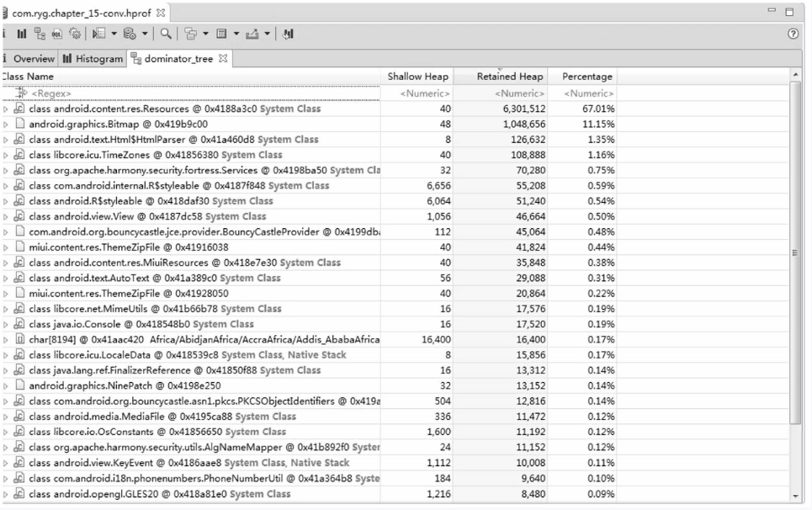Sort by Shallow Heap column header
This screenshot has height=510, width=812.
pyautogui.click(x=417, y=76)
